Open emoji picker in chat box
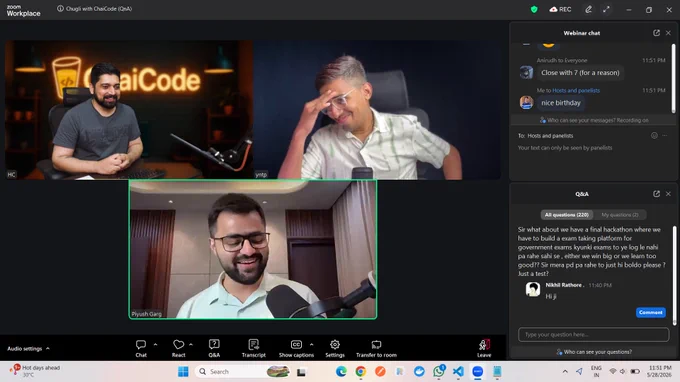This screenshot has width=680, height=382. click(x=654, y=136)
